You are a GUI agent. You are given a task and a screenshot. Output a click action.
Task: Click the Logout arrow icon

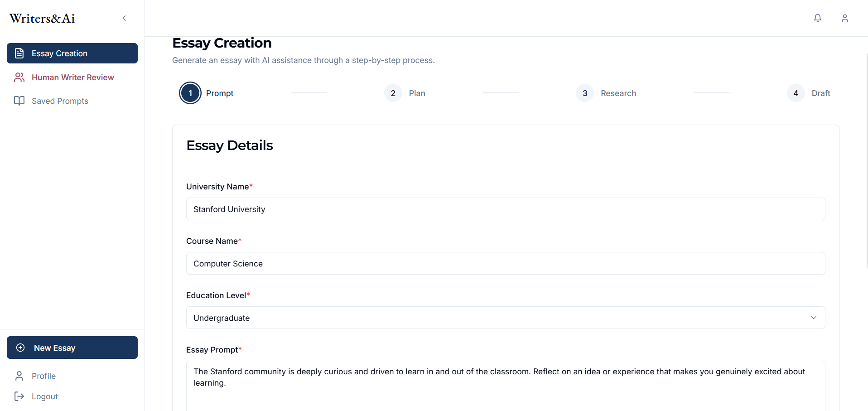click(19, 396)
